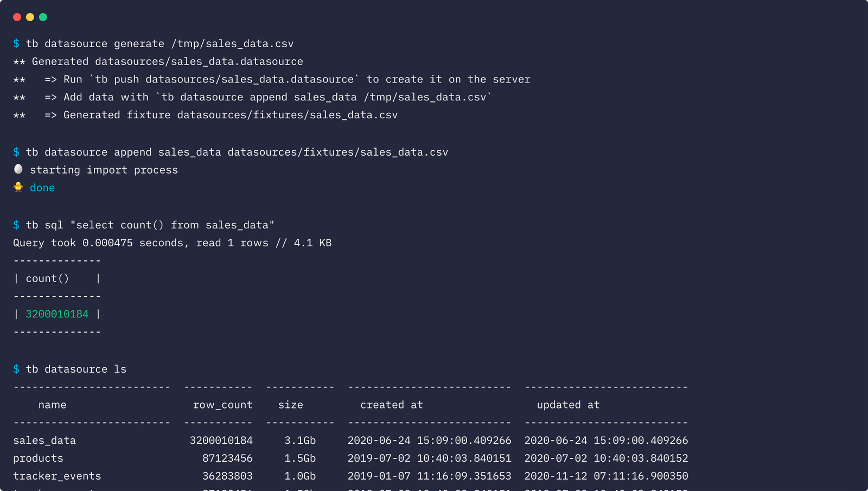
Task: Click the 'name' column header
Action: pos(52,405)
